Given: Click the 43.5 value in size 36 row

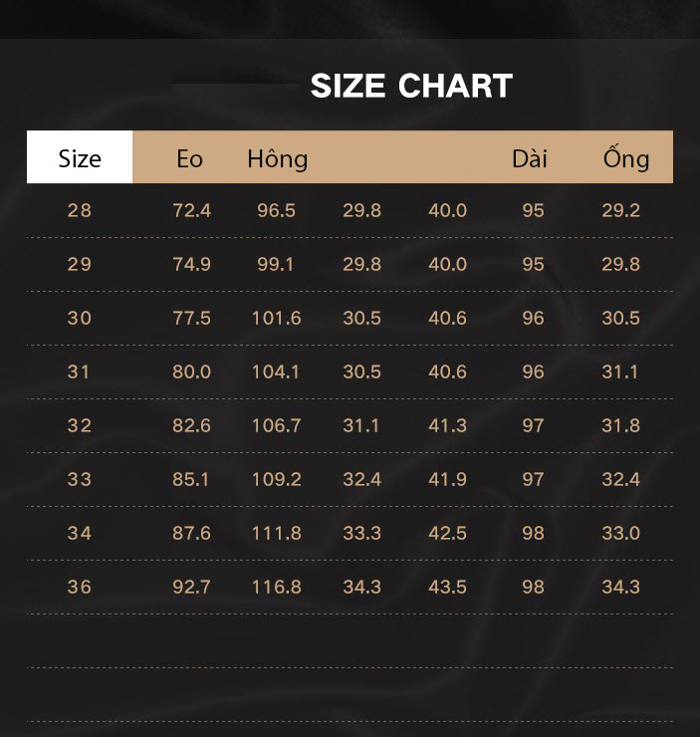Looking at the screenshot, I should 448,587.
